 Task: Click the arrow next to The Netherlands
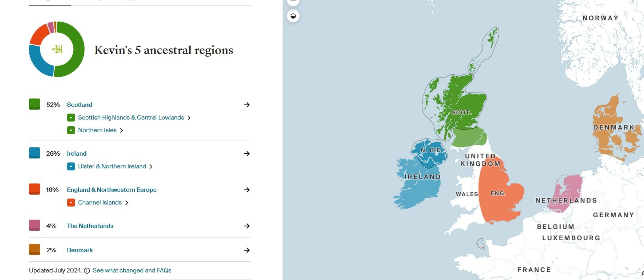tap(247, 226)
